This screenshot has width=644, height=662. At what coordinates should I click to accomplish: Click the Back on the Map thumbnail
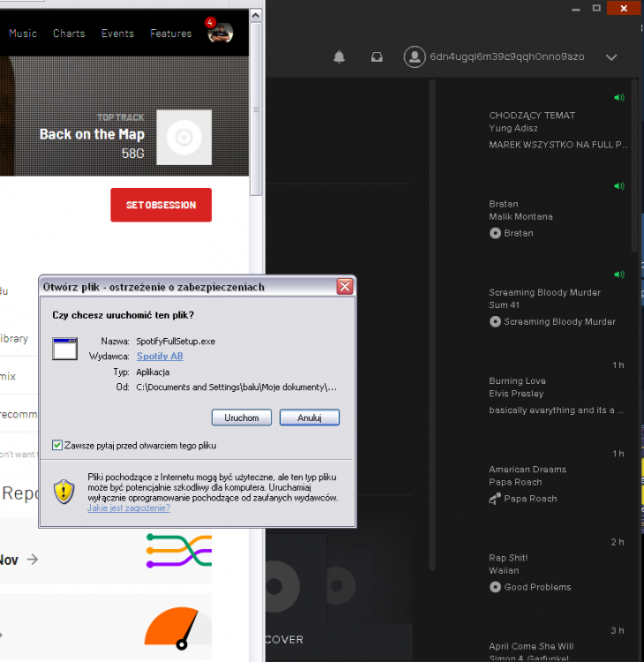click(183, 137)
